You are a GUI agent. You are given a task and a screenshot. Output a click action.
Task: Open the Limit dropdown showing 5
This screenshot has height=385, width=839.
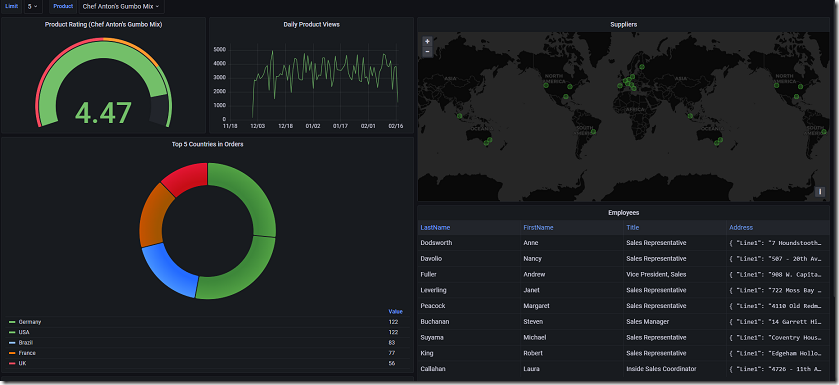pos(33,6)
